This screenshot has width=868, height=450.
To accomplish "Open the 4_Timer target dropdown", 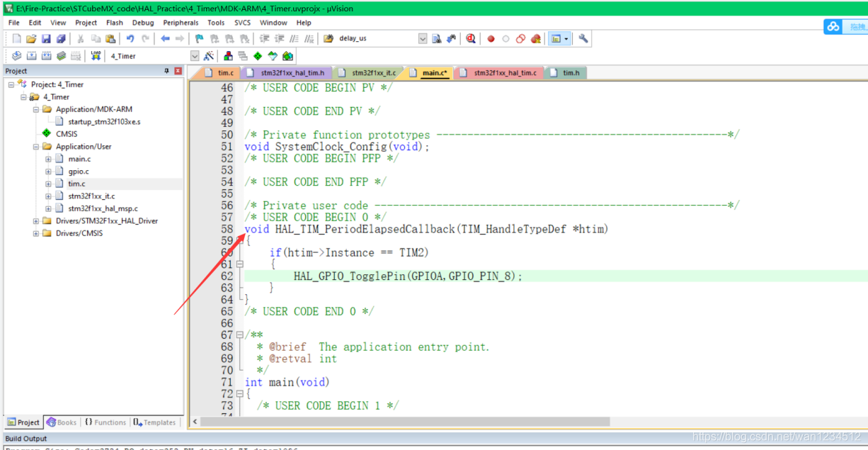I will click(x=195, y=56).
